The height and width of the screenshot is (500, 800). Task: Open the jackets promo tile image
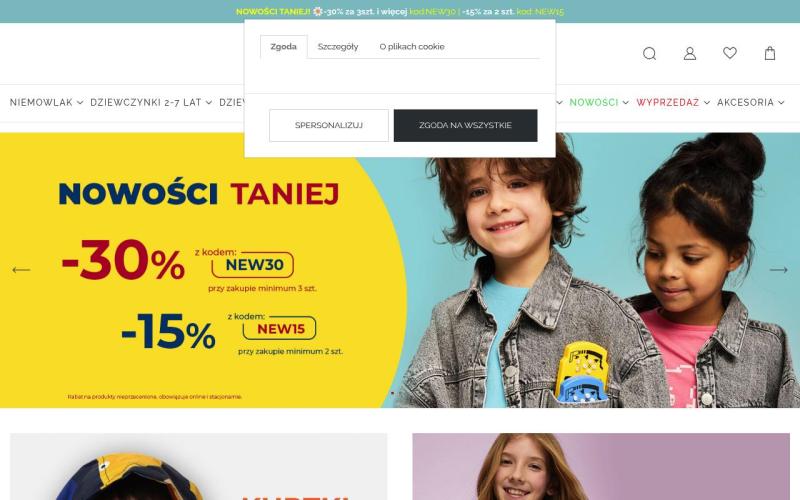click(198, 466)
